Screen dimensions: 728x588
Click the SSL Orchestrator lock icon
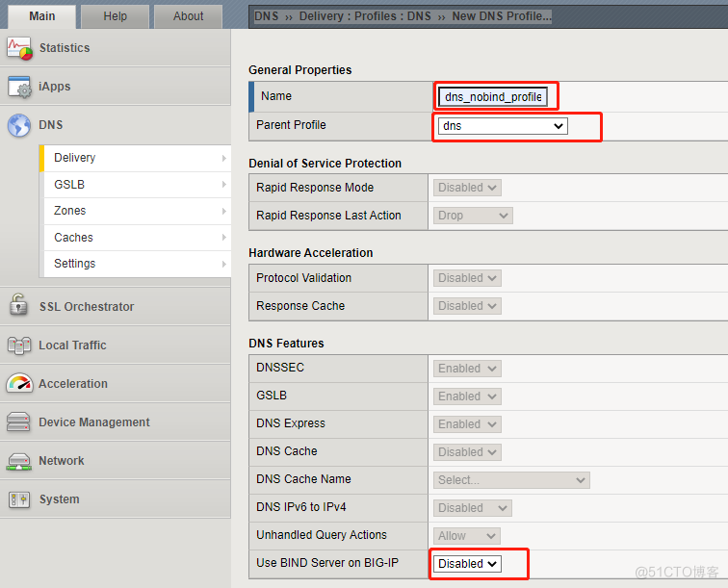pyautogui.click(x=19, y=306)
